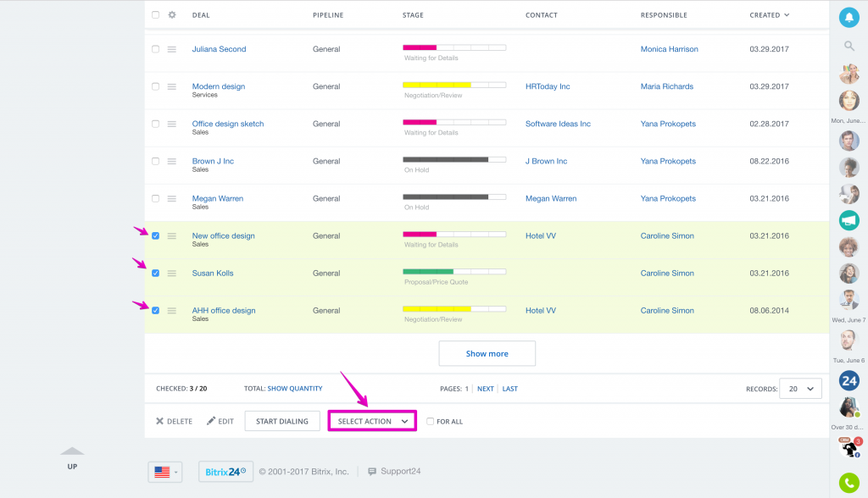The height and width of the screenshot is (498, 868).
Task: Click the search magnifier icon in sidebar
Action: click(x=849, y=46)
